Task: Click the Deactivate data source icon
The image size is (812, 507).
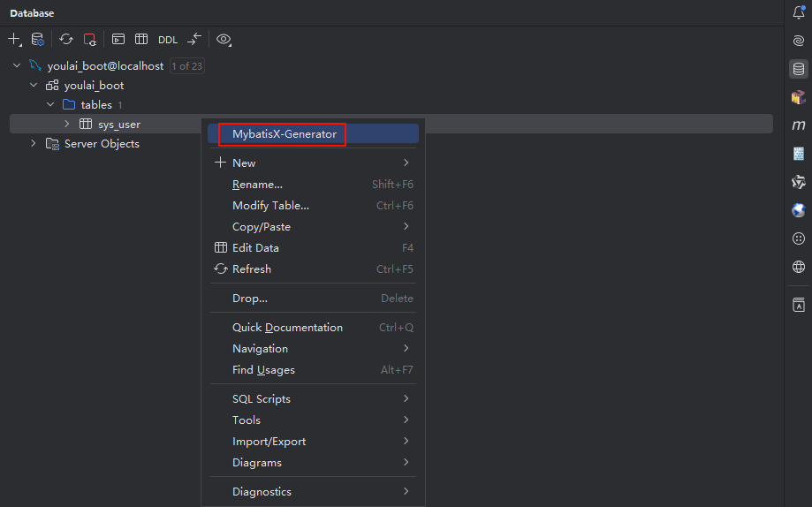Action: click(x=89, y=40)
